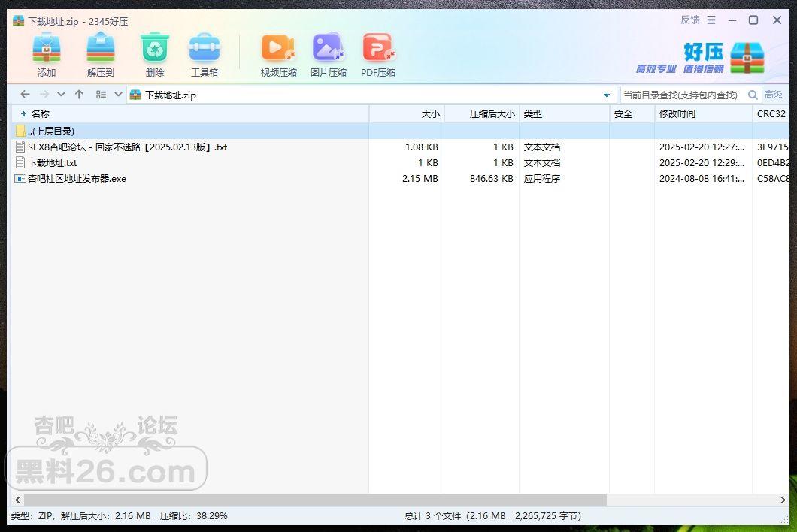This screenshot has height=532, width=797.
Task: Click the search input field in archive
Action: (682, 95)
